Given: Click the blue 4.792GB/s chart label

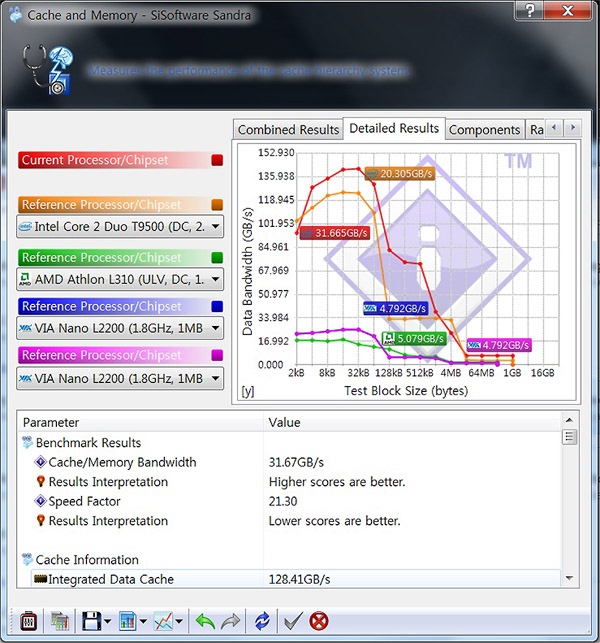Looking at the screenshot, I should (x=396, y=308).
